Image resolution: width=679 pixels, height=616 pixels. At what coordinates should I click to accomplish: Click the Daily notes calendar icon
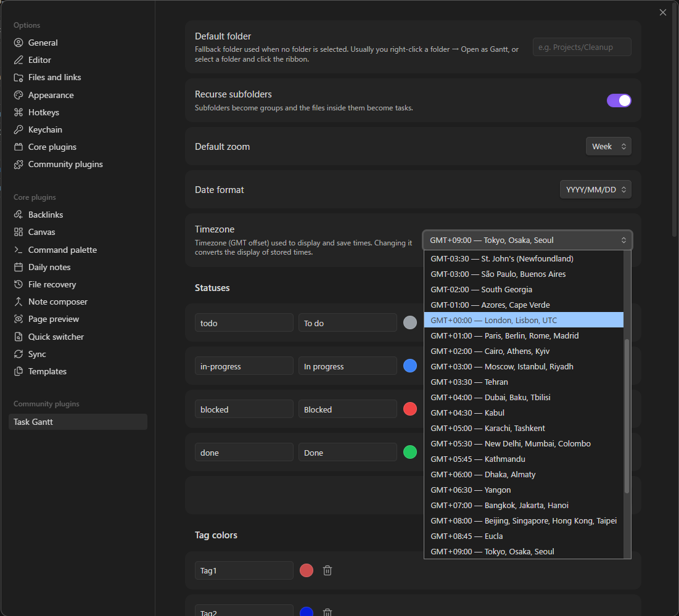pos(18,267)
